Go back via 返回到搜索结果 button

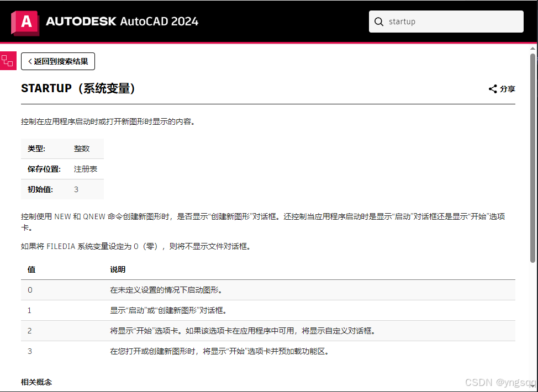coord(57,61)
